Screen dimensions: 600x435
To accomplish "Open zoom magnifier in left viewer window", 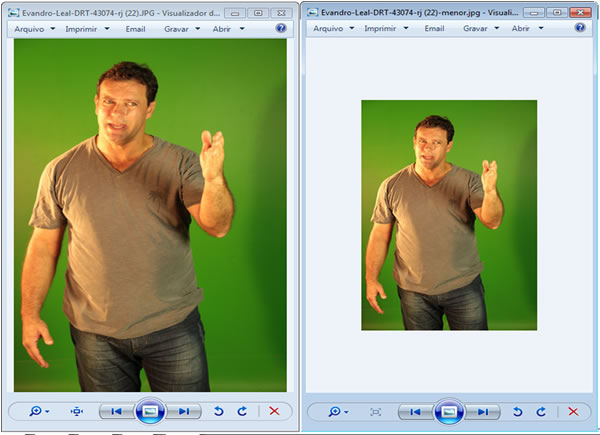I will point(36,411).
